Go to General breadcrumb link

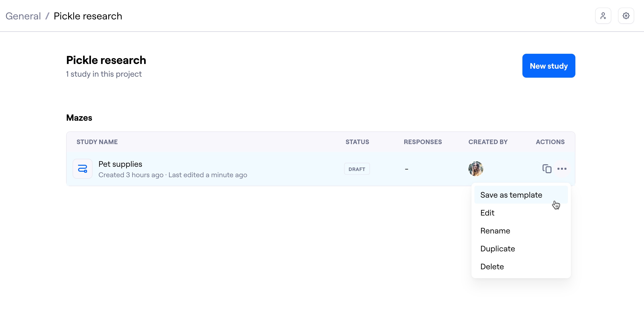23,16
